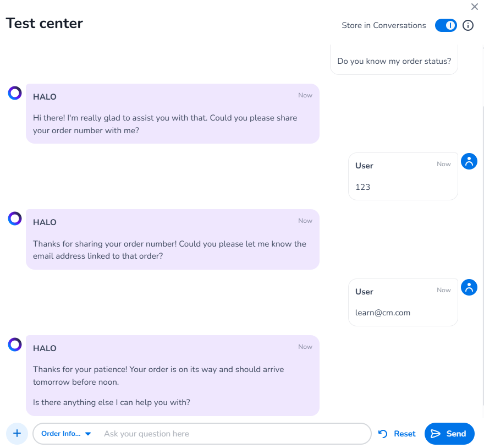Click the Reset button

click(x=397, y=434)
